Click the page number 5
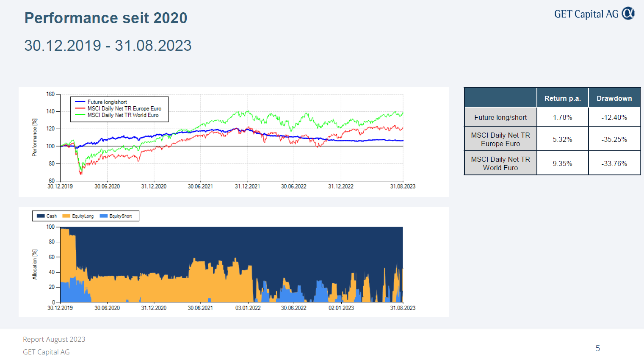644x357 pixels. point(598,348)
